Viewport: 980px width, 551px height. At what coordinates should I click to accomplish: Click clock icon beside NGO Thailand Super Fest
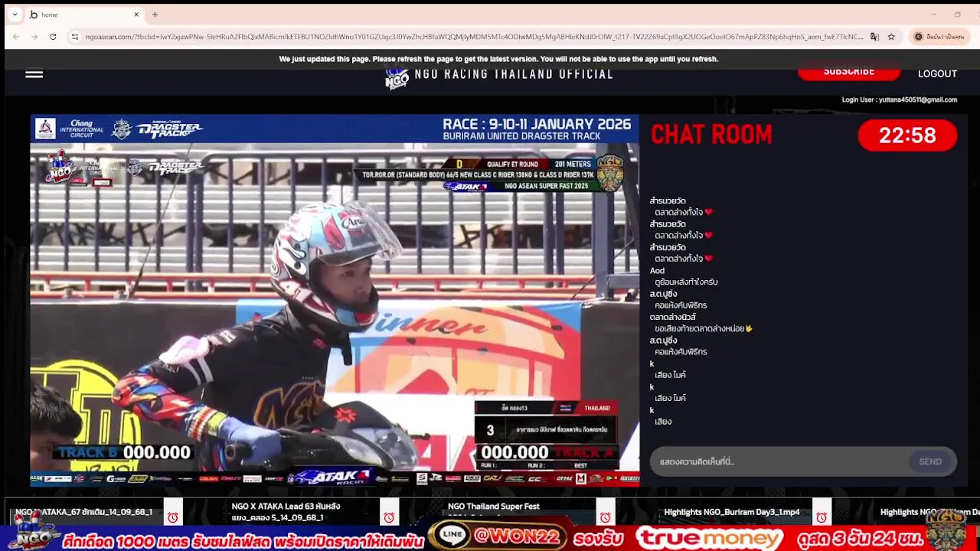point(606,517)
